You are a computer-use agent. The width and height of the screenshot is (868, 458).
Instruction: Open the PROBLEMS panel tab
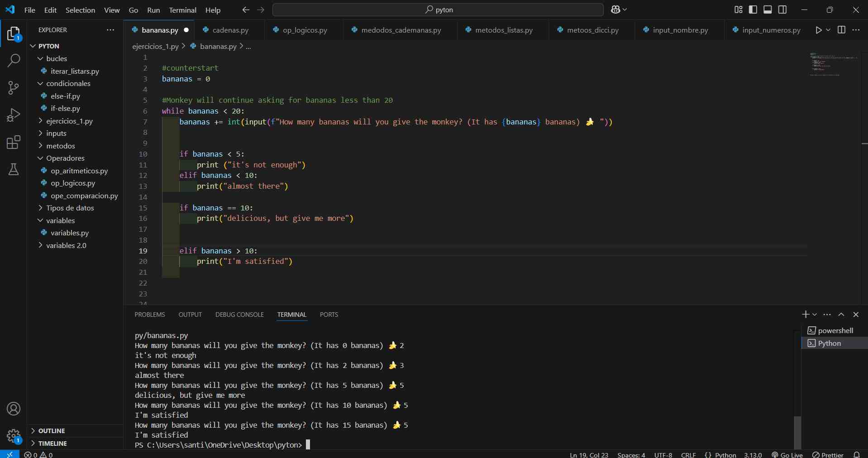(150, 315)
